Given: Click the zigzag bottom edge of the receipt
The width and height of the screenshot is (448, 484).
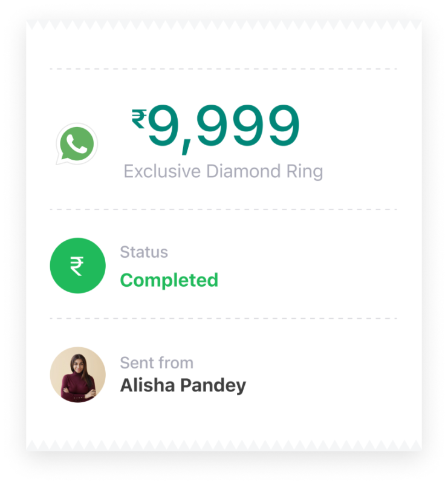Looking at the screenshot, I should tap(224, 445).
